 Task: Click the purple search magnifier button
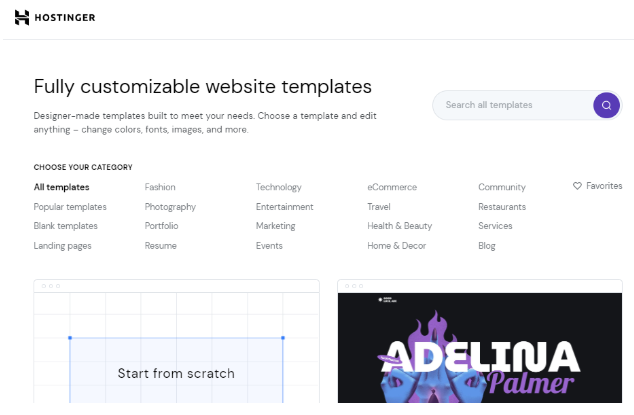click(606, 105)
